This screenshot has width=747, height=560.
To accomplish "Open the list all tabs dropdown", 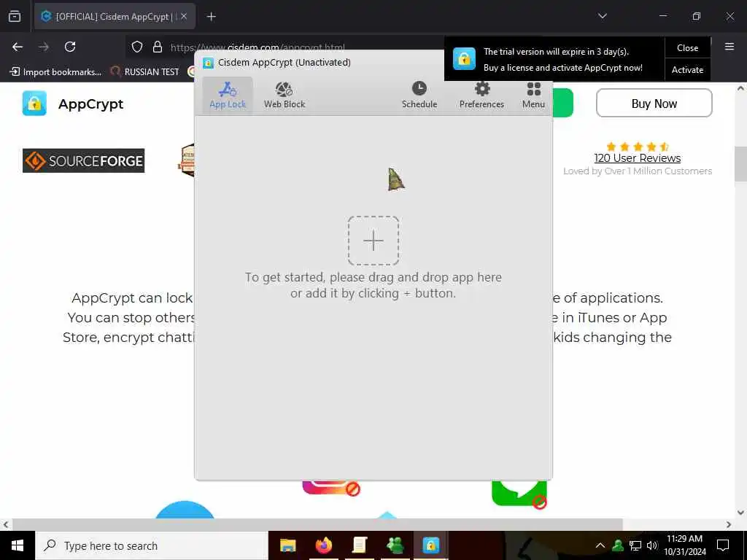I will pyautogui.click(x=602, y=16).
